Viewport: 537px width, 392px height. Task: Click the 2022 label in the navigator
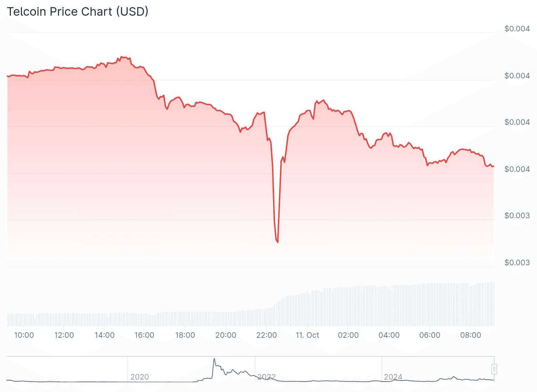coord(267,377)
